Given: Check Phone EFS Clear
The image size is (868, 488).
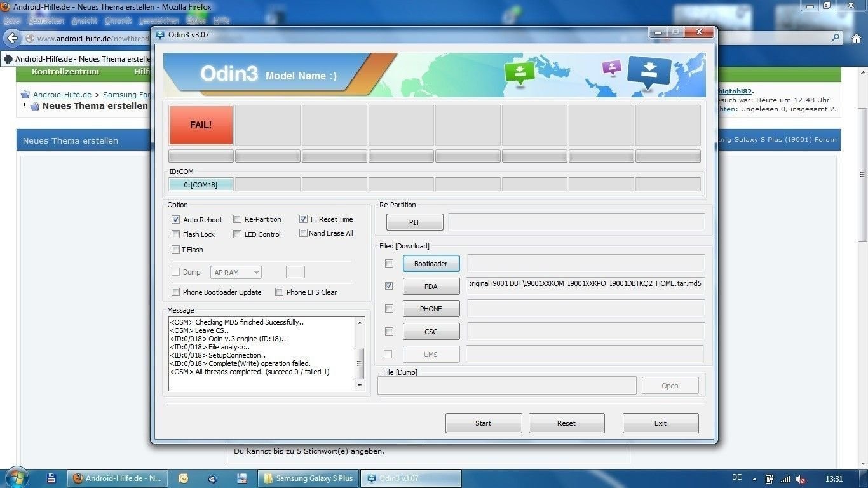Looking at the screenshot, I should pyautogui.click(x=279, y=292).
